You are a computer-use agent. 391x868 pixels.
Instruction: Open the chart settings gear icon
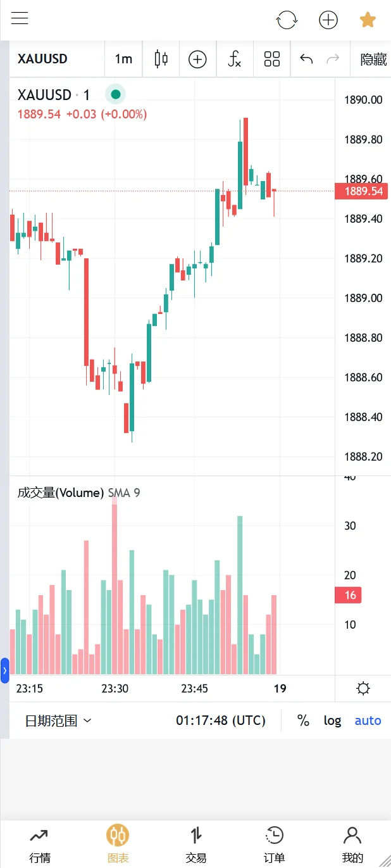[x=363, y=689]
